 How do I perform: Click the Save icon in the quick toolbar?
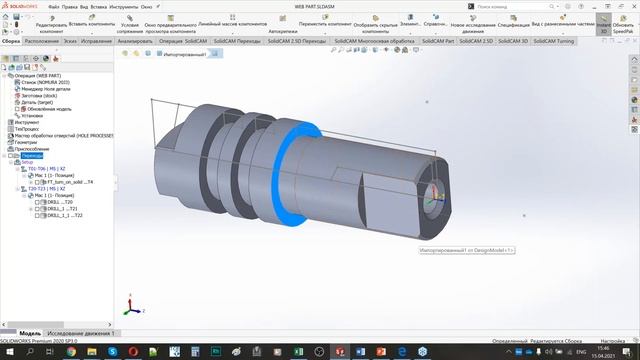16,17
